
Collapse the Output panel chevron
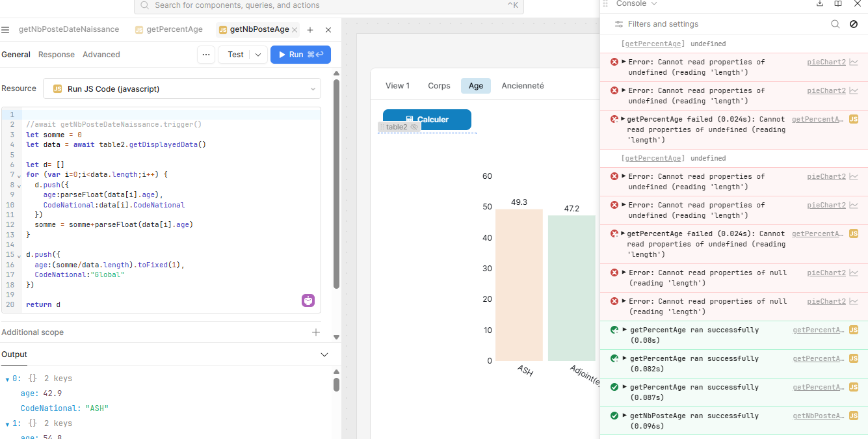point(324,354)
